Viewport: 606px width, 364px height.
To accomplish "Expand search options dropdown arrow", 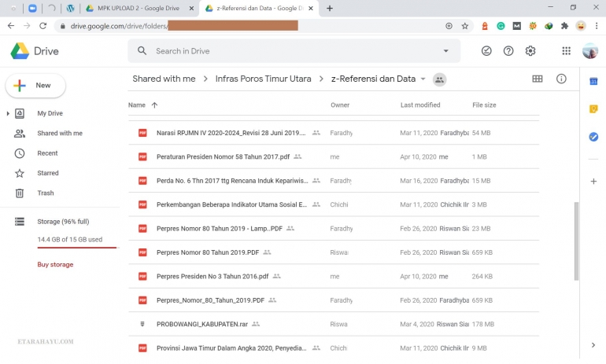I will click(x=445, y=51).
